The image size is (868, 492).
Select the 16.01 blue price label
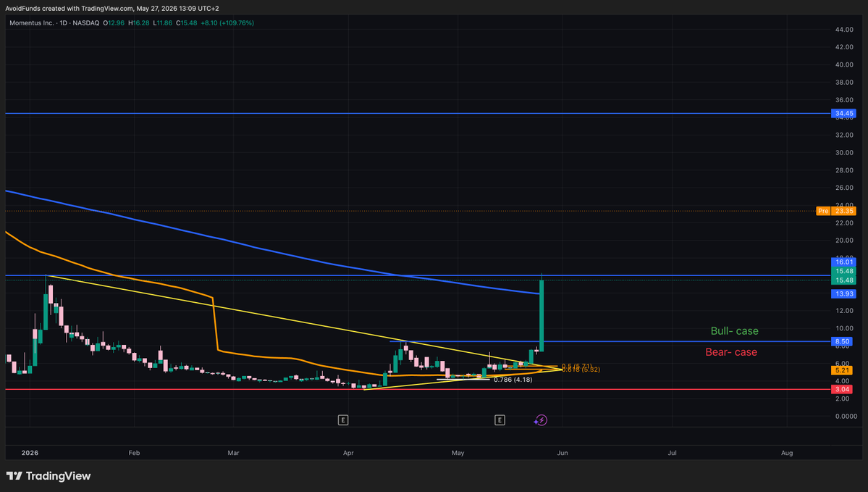pos(843,262)
